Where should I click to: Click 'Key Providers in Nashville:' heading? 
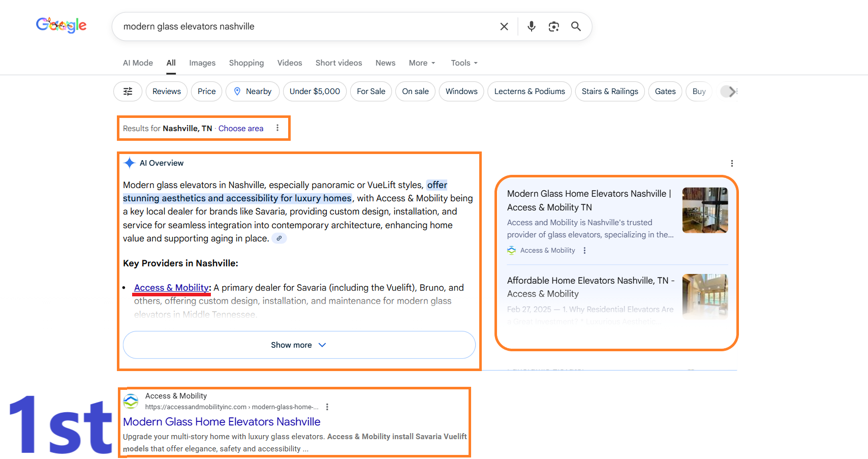tap(180, 263)
